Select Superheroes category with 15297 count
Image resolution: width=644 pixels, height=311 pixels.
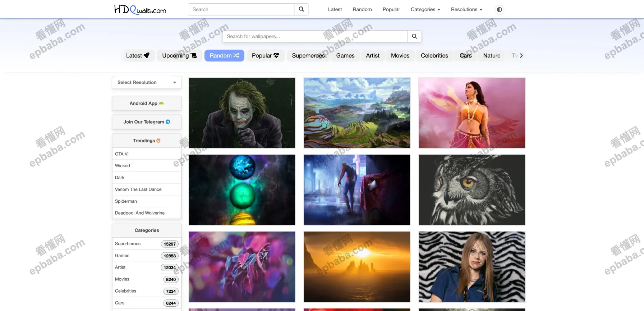pos(147,244)
